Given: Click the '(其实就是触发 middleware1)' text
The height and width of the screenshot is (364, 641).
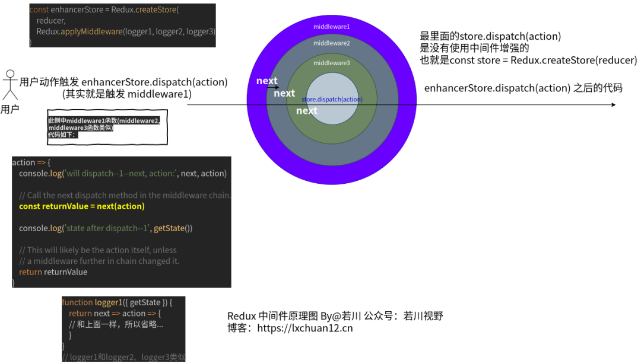Looking at the screenshot, I should pos(127,94).
